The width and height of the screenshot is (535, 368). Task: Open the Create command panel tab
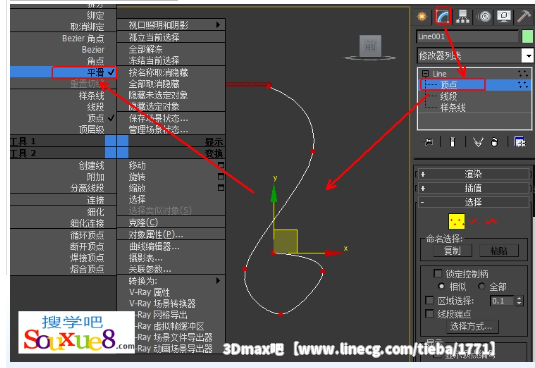pos(422,16)
